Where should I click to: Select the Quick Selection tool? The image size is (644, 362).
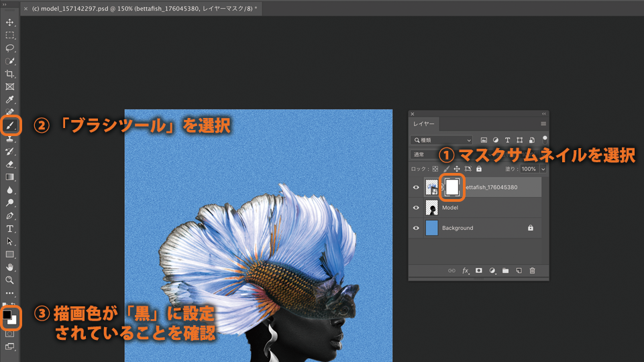click(x=9, y=61)
